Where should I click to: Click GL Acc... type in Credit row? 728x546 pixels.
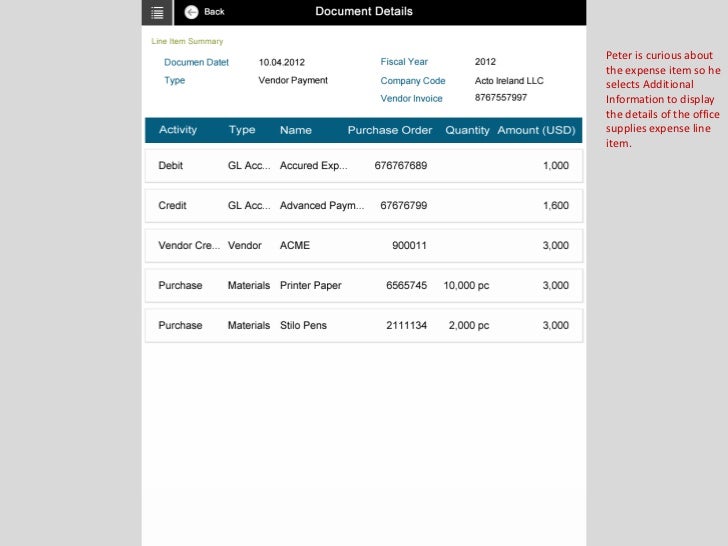pyautogui.click(x=249, y=206)
